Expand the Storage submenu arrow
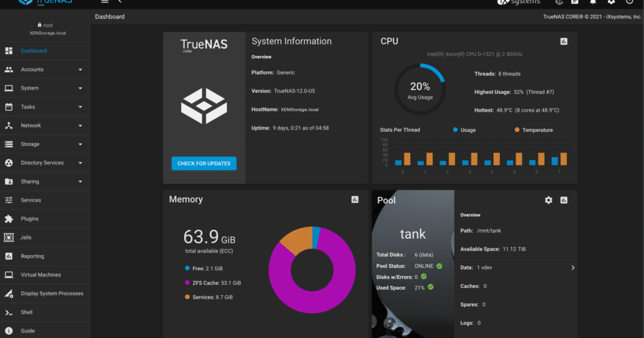Image resolution: width=644 pixels, height=338 pixels. pos(80,144)
